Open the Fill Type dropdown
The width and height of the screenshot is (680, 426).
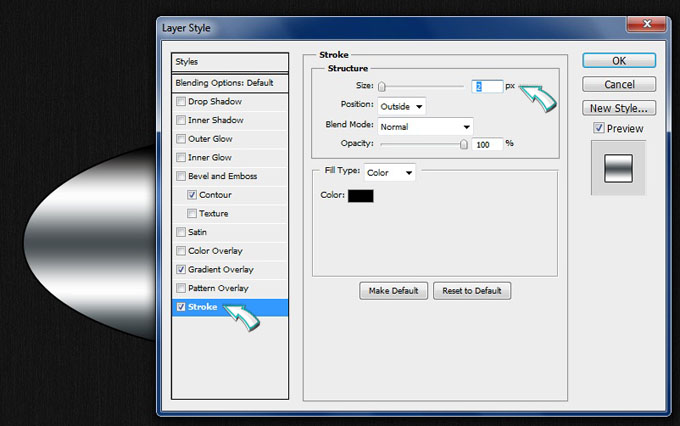tap(389, 173)
